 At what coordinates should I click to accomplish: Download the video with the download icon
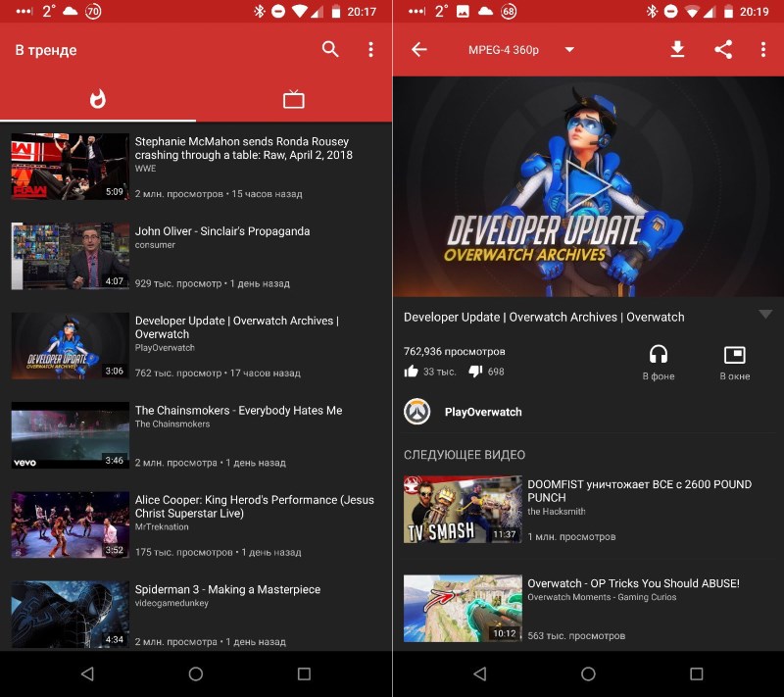tap(677, 49)
